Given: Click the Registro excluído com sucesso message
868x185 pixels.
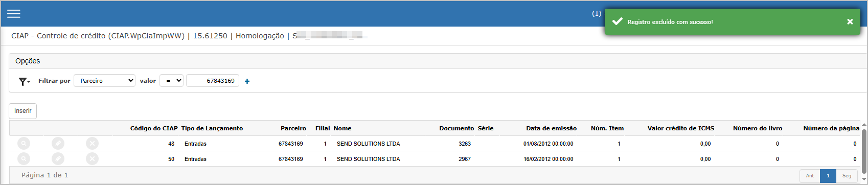Looking at the screenshot, I should point(670,22).
